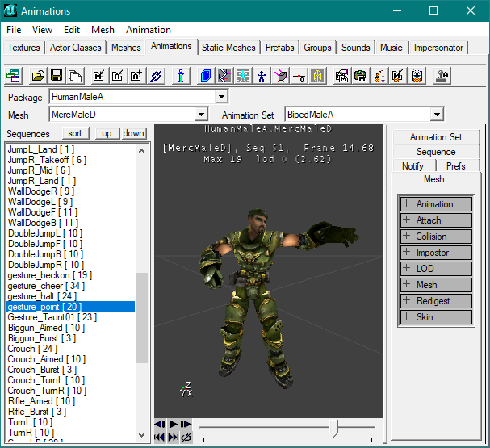Switch to the Sounds tab
This screenshot has width=490, height=448.
[356, 48]
